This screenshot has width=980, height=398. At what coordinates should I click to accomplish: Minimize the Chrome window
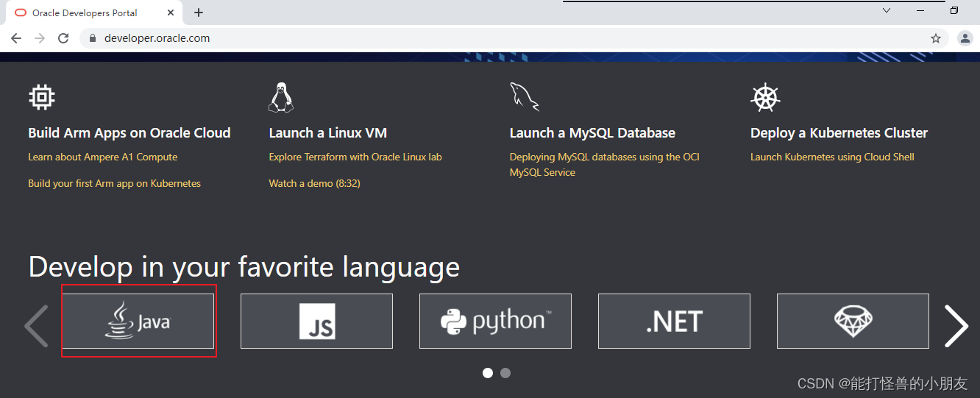coord(920,10)
